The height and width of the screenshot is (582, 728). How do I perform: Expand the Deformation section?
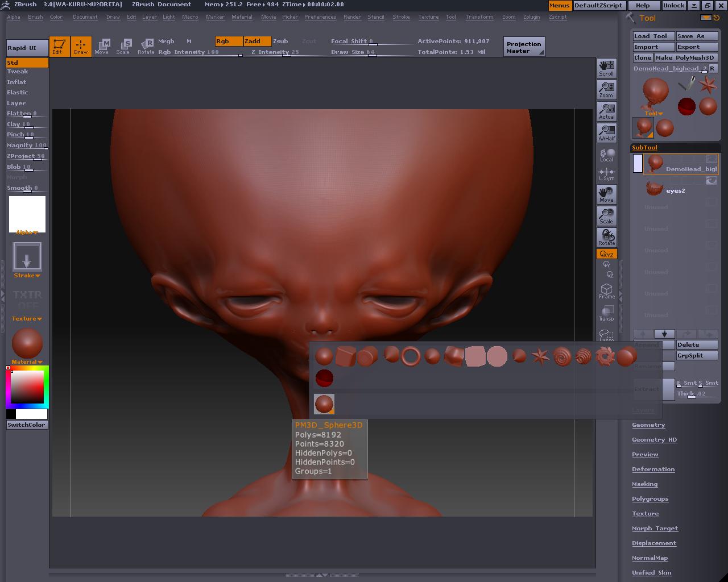pos(653,469)
